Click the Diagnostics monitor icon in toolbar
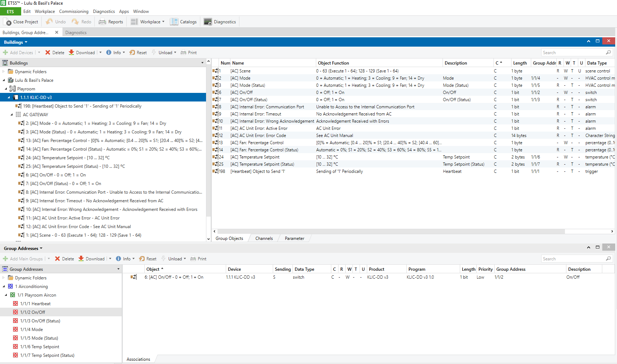Viewport: 617px width, 364px height. click(x=208, y=22)
